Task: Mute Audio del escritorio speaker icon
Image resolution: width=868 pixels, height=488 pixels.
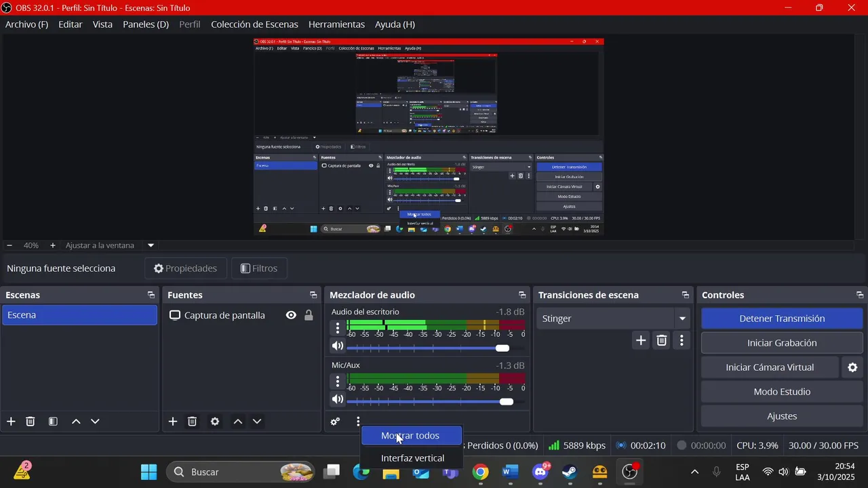Action: [x=338, y=346]
